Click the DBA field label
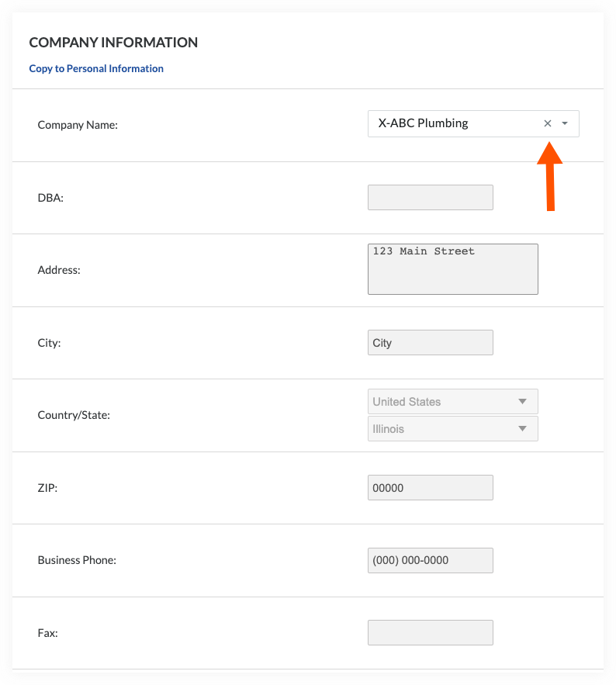The image size is (616, 685). tap(49, 198)
